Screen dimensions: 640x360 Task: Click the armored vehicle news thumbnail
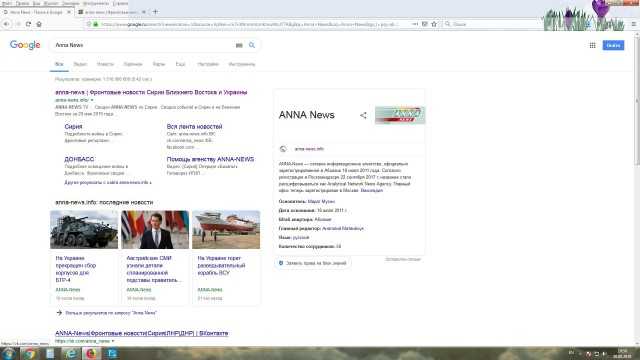tap(84, 230)
